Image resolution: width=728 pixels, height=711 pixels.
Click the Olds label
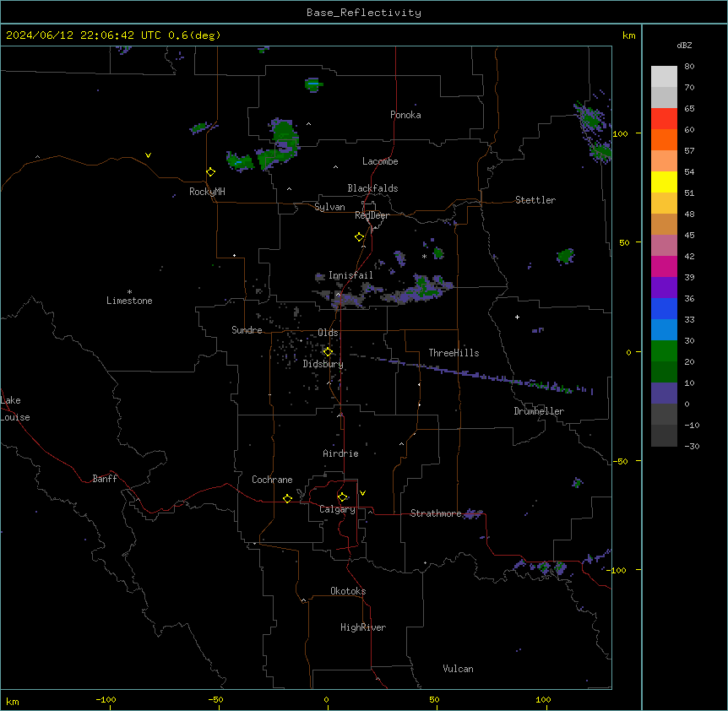[328, 333]
